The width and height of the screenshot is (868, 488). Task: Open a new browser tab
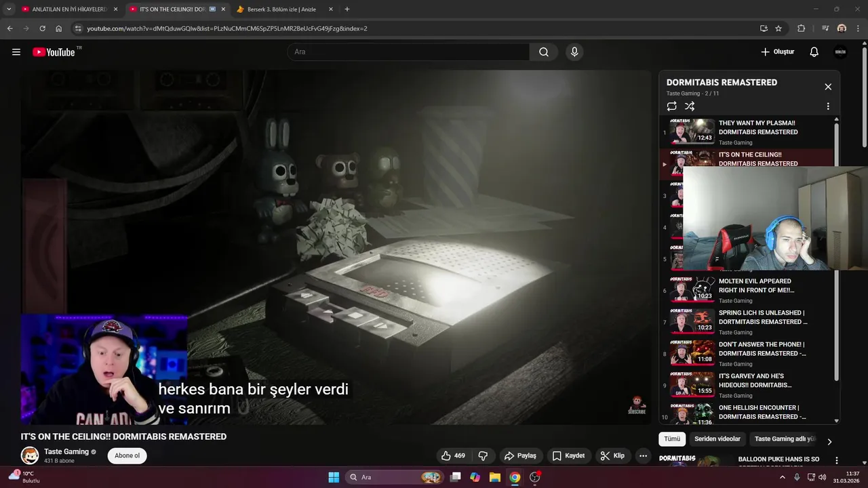point(347,9)
